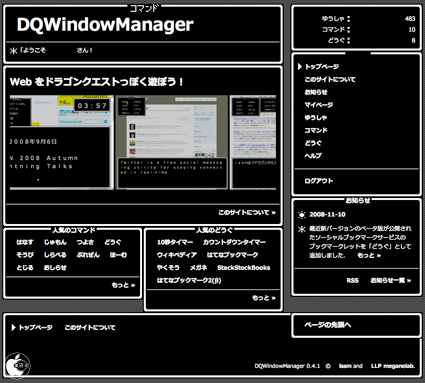Open the カウントダウンタイマー item
This screenshot has width=425, height=383.
[x=234, y=242]
